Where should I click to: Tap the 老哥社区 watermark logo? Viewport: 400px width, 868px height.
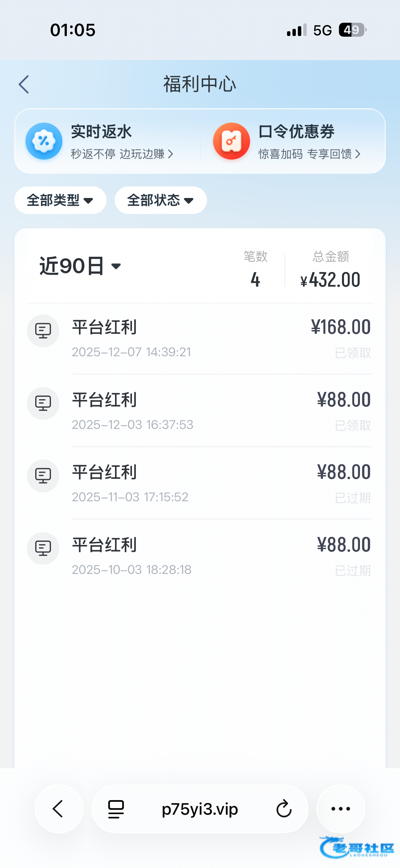click(356, 848)
